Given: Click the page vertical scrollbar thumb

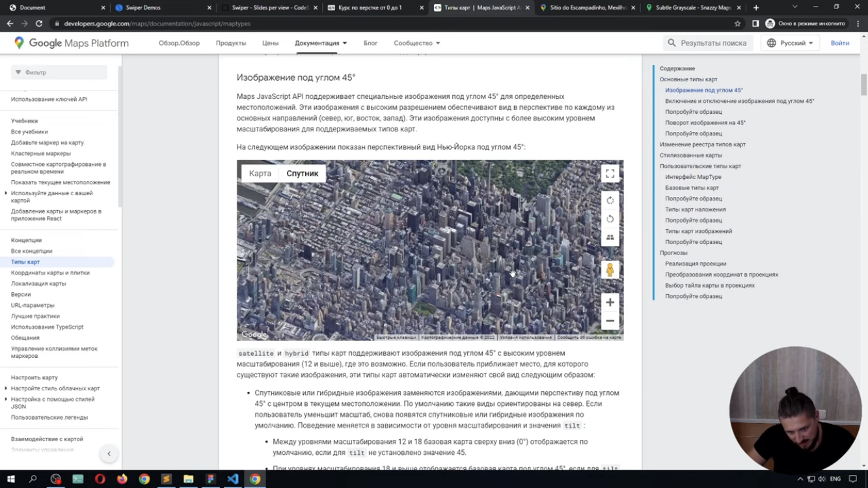Looking at the screenshot, I should tap(863, 85).
